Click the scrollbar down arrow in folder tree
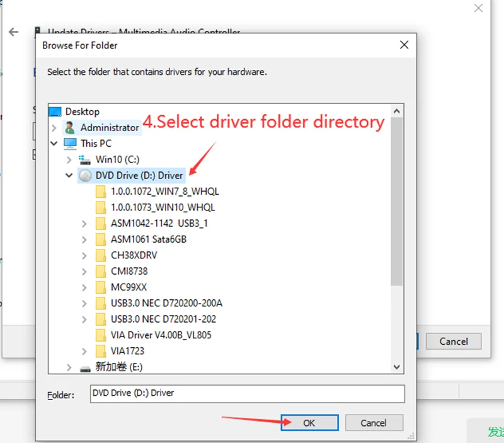Image resolution: width=504 pixels, height=443 pixels. pyautogui.click(x=397, y=366)
